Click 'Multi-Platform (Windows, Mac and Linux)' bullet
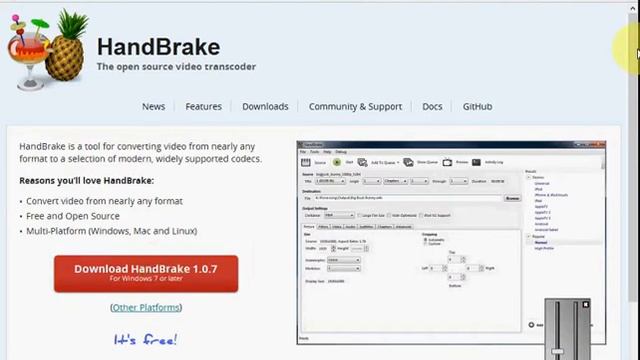The width and height of the screenshot is (640, 360). pyautogui.click(x=111, y=231)
